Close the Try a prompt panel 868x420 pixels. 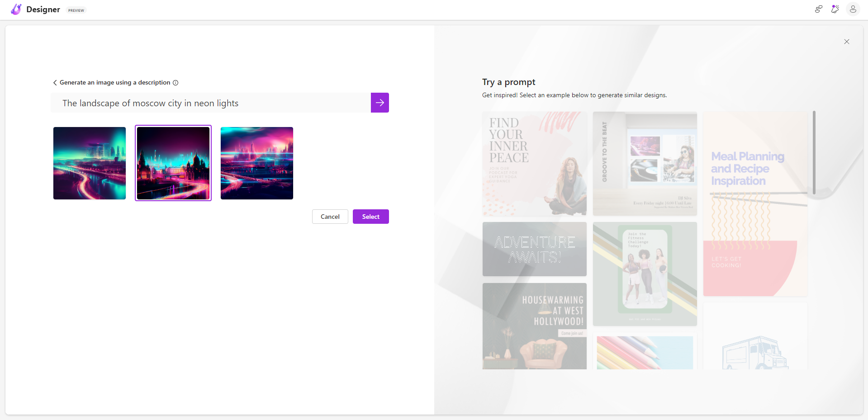pyautogui.click(x=847, y=42)
